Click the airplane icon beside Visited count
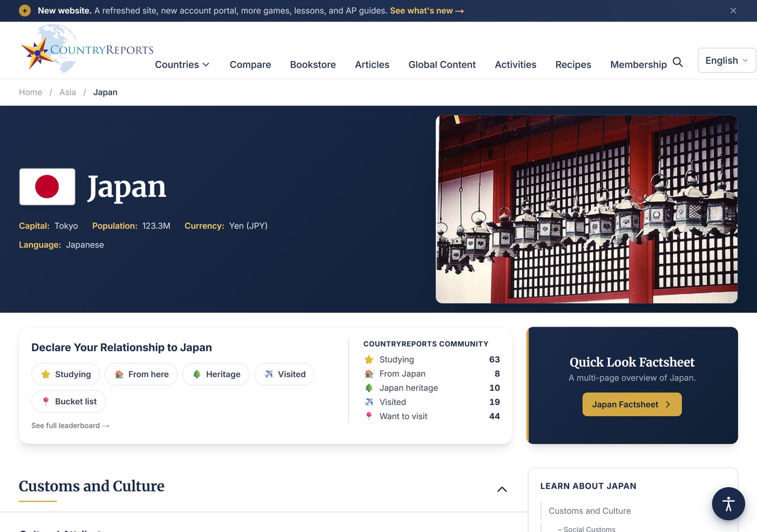Viewport: 757px width, 532px height. pyautogui.click(x=369, y=402)
